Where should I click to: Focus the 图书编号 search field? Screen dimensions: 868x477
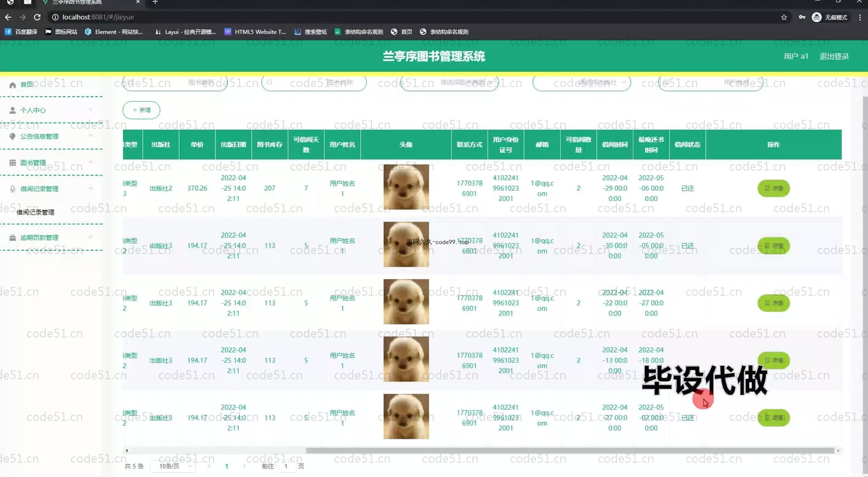click(175, 83)
